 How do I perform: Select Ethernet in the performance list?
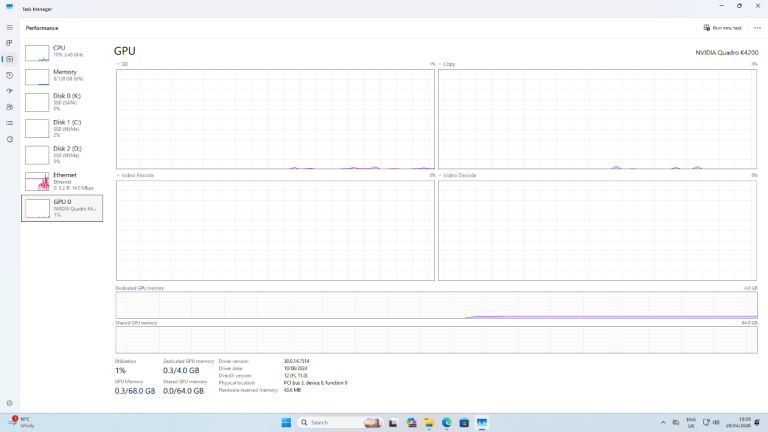click(62, 181)
